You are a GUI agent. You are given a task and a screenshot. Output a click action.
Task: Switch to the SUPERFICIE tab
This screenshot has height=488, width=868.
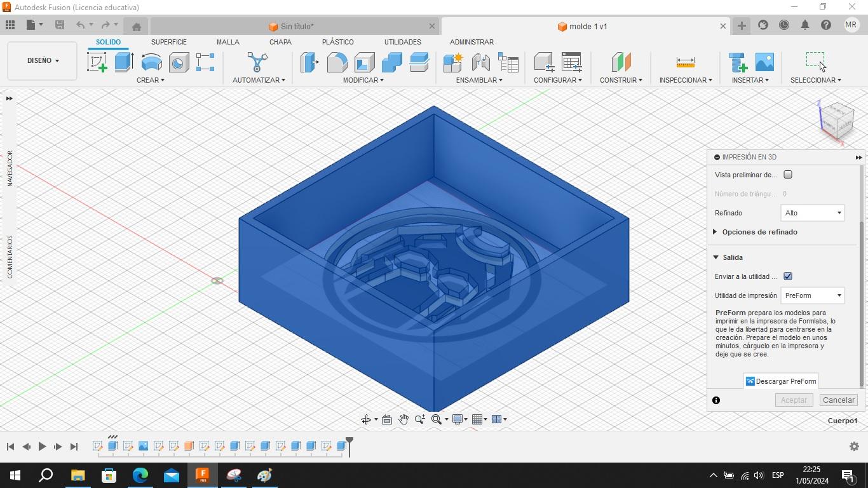coord(169,42)
